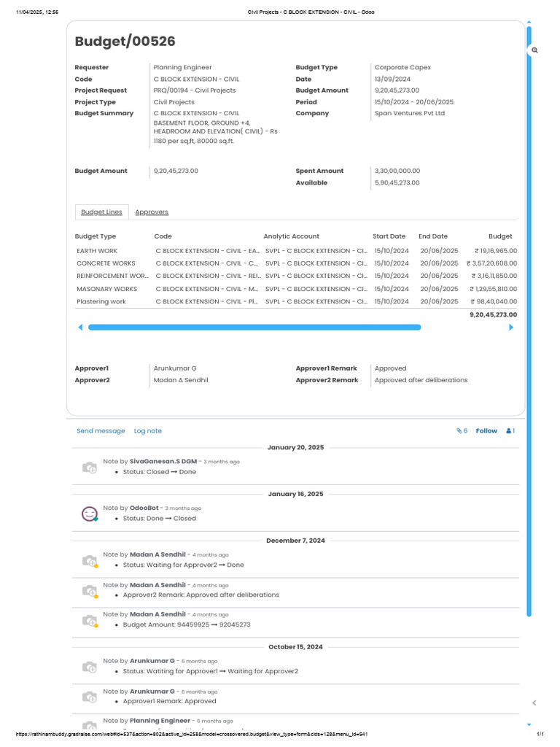
Task: Click the vertical blue page scrollbar
Action: (x=529, y=322)
